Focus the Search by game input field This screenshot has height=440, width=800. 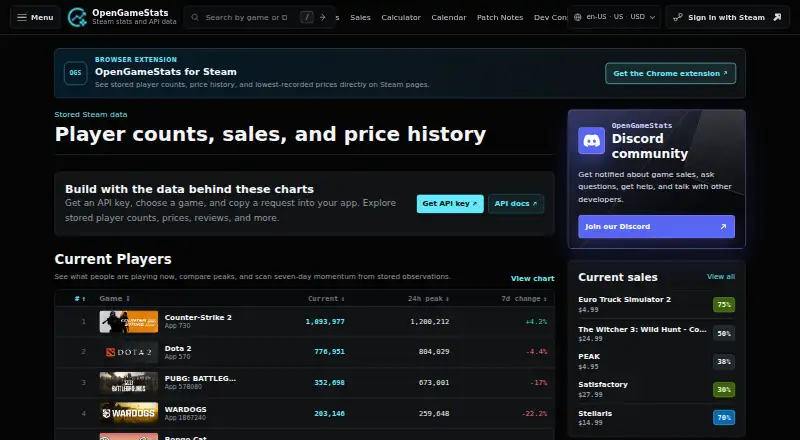tap(248, 17)
